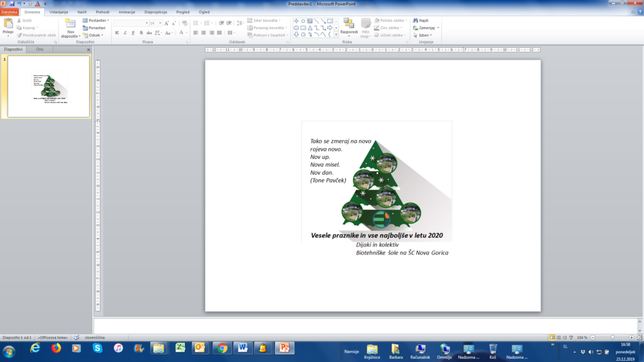Click the Zamenjaj (Replace) button
The width and height of the screenshot is (644, 362).
(426, 28)
